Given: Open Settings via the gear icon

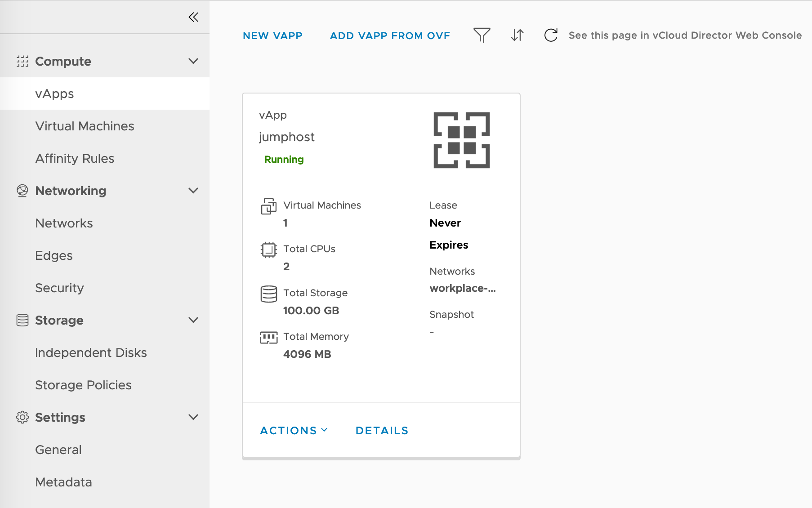Looking at the screenshot, I should click(x=22, y=417).
